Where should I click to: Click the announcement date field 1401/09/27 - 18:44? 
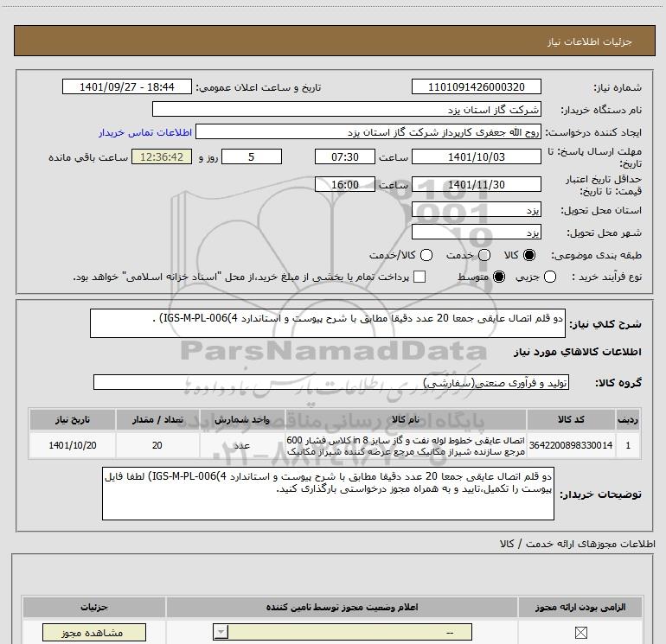(x=127, y=86)
